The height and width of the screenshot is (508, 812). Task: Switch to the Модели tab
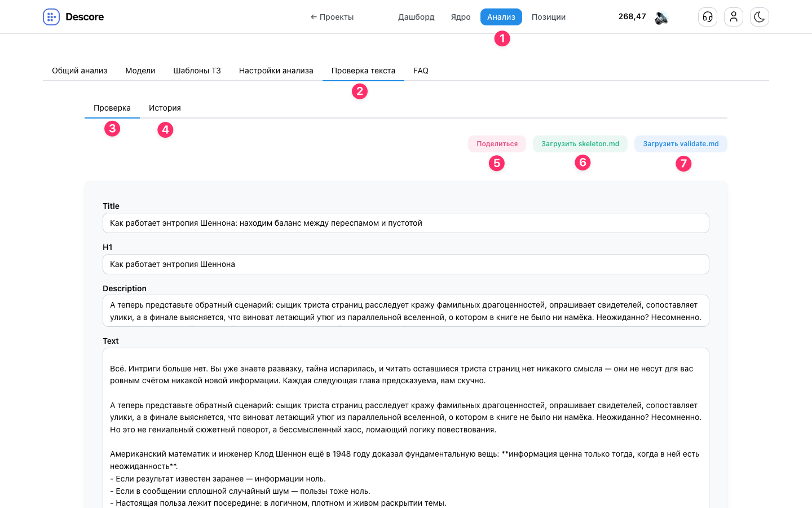(x=140, y=71)
